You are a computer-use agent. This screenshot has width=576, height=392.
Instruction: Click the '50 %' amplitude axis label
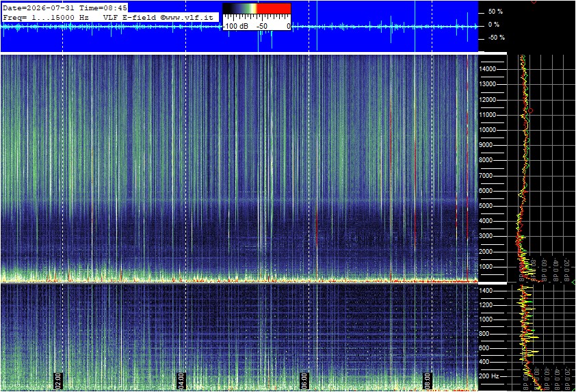tap(495, 12)
